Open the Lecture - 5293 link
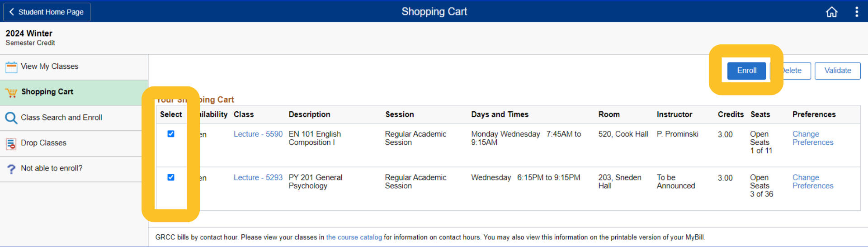 click(x=258, y=178)
